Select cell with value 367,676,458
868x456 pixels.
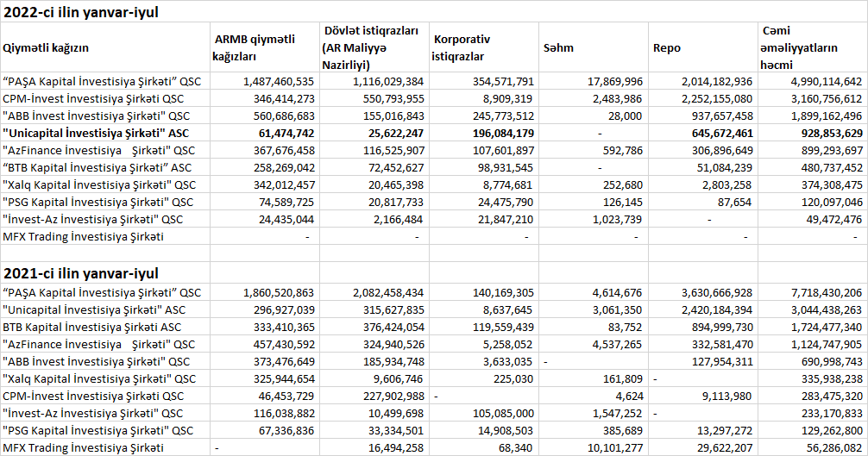pos(265,150)
